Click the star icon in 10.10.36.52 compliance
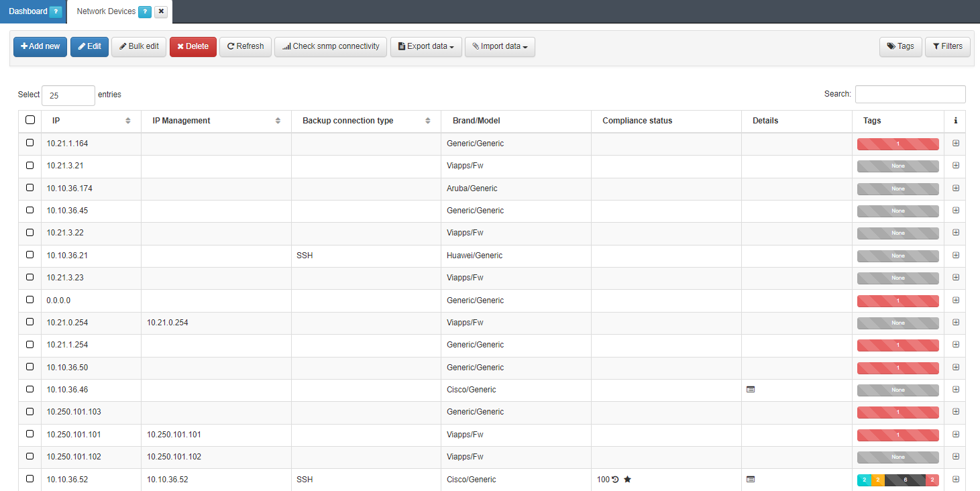Viewport: 980px width, 491px height. (627, 480)
